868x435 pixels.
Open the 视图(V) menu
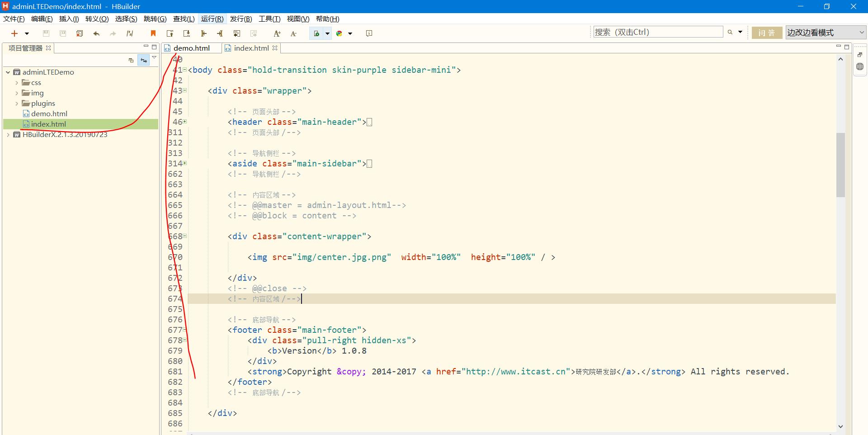pyautogui.click(x=298, y=19)
